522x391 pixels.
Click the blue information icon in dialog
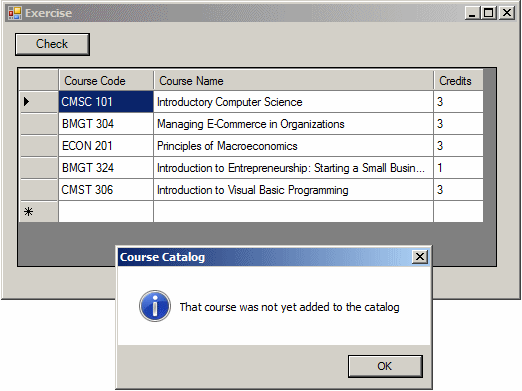point(155,306)
